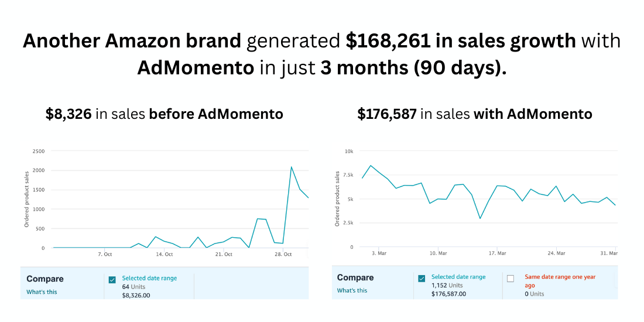Click the 31. Mar axis label
Screen dimensions: 644x322
pos(609,253)
